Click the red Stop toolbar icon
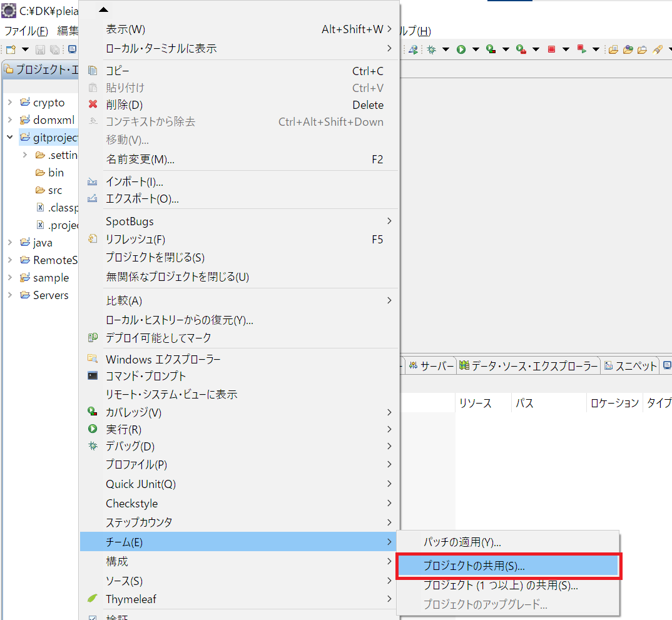Viewport: 672px width, 620px height. coord(552,49)
